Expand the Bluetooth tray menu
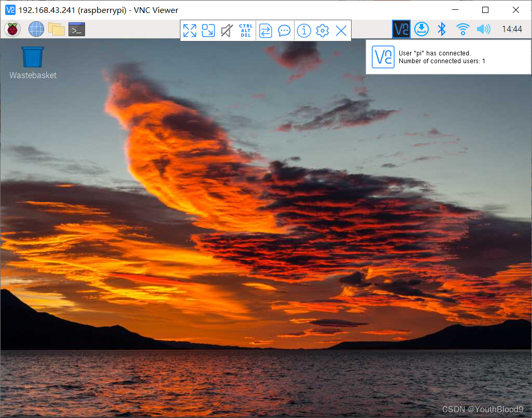 click(x=442, y=30)
